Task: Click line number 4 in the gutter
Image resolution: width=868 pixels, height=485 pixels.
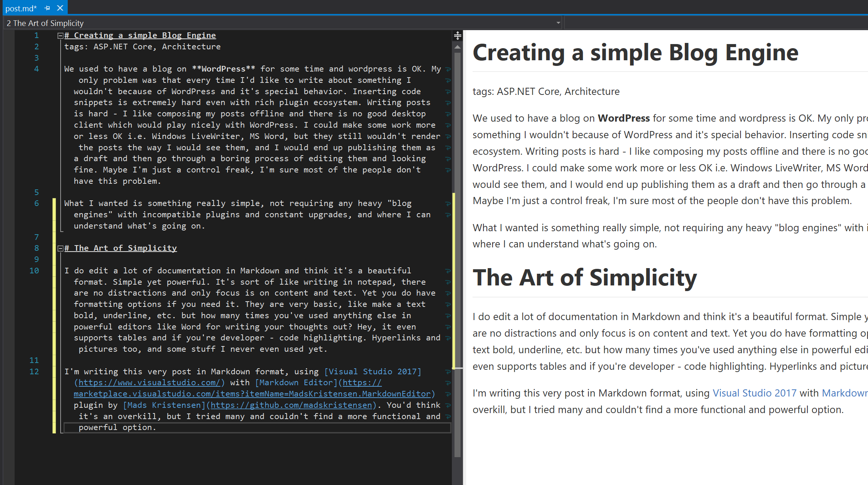Action: 36,69
